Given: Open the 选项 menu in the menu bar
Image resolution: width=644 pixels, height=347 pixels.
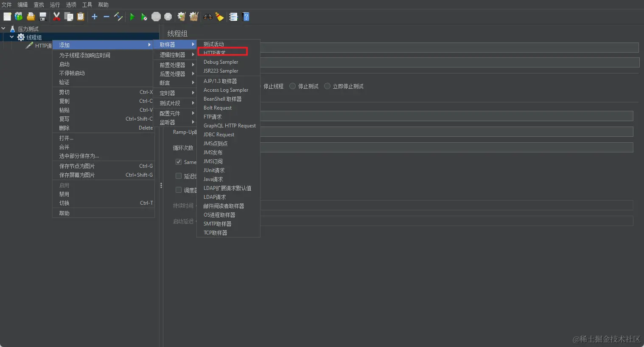Looking at the screenshot, I should 71,5.
